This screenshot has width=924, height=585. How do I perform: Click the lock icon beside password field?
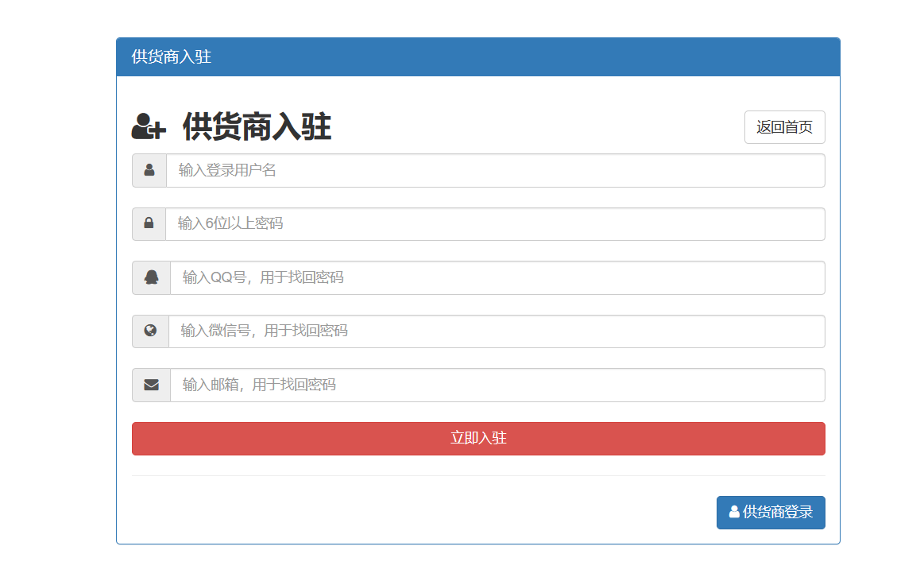(149, 223)
